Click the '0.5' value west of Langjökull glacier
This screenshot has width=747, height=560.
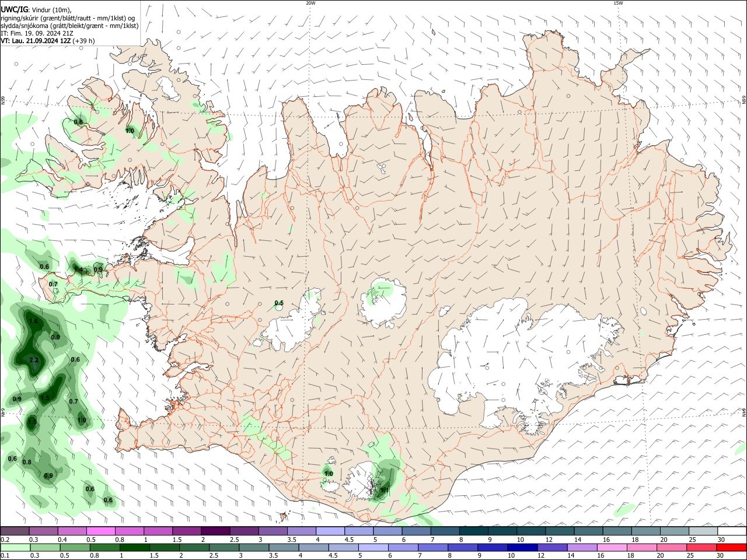tap(279, 303)
